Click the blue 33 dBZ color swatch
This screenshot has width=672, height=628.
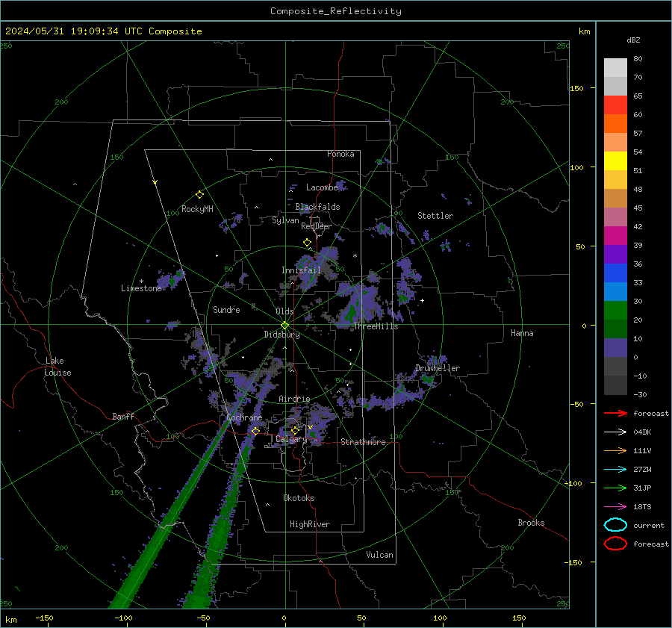(x=615, y=273)
